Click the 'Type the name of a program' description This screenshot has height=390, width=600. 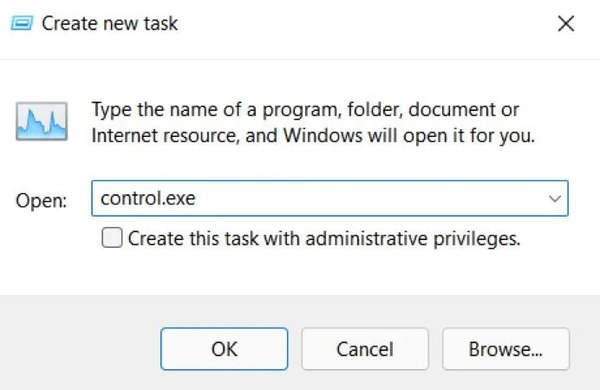click(x=305, y=110)
